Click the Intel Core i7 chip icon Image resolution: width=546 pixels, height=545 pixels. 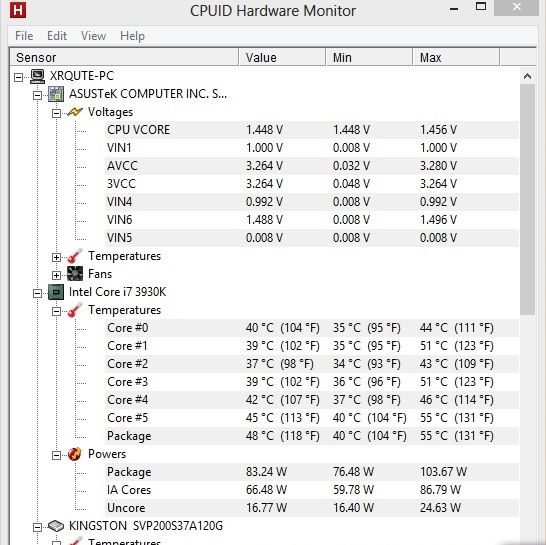(x=56, y=292)
